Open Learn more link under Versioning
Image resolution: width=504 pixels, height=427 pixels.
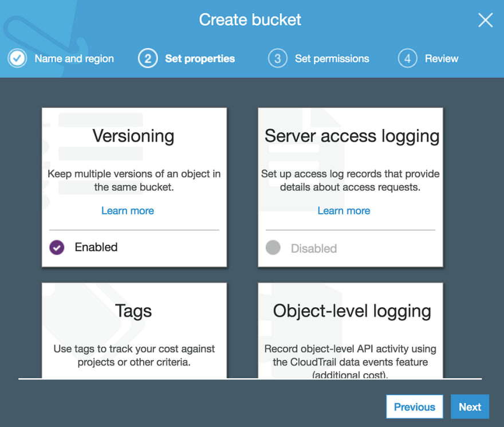(x=128, y=211)
